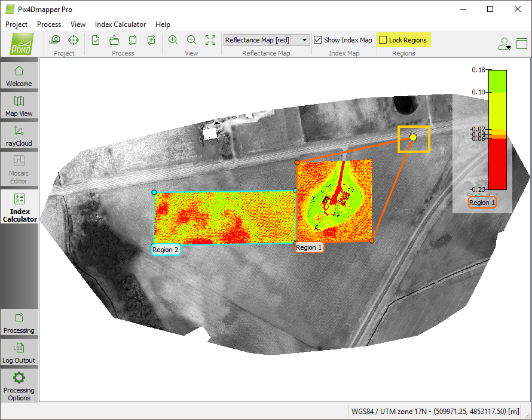The image size is (532, 420).
Task: Click the yellow highlighted vertex of Region 1
Action: 413,138
